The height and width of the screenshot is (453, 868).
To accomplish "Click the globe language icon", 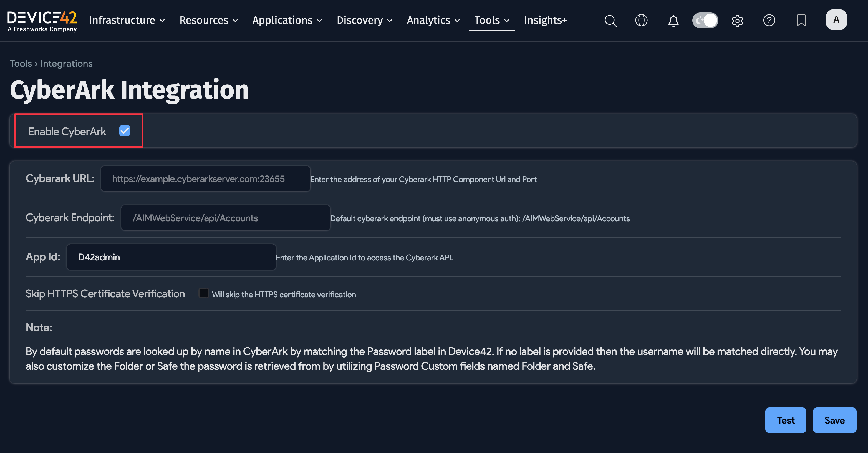I will tap(641, 21).
